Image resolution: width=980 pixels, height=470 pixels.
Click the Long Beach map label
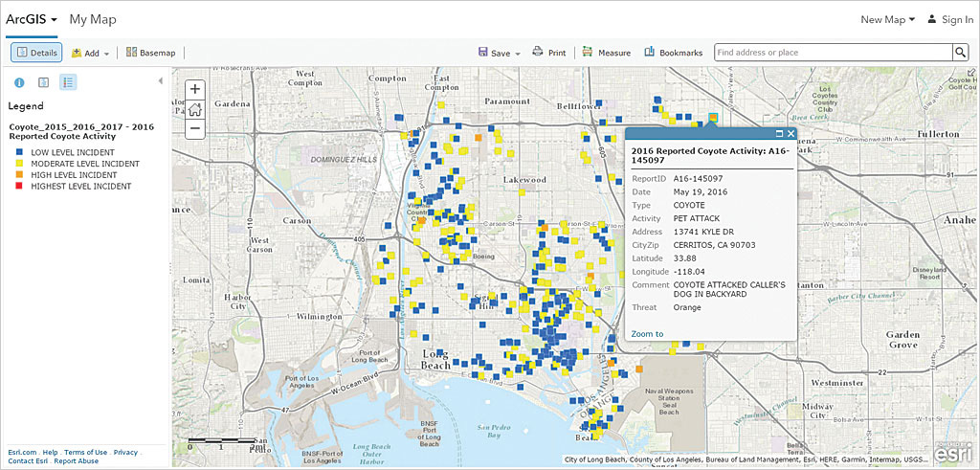[x=435, y=359]
